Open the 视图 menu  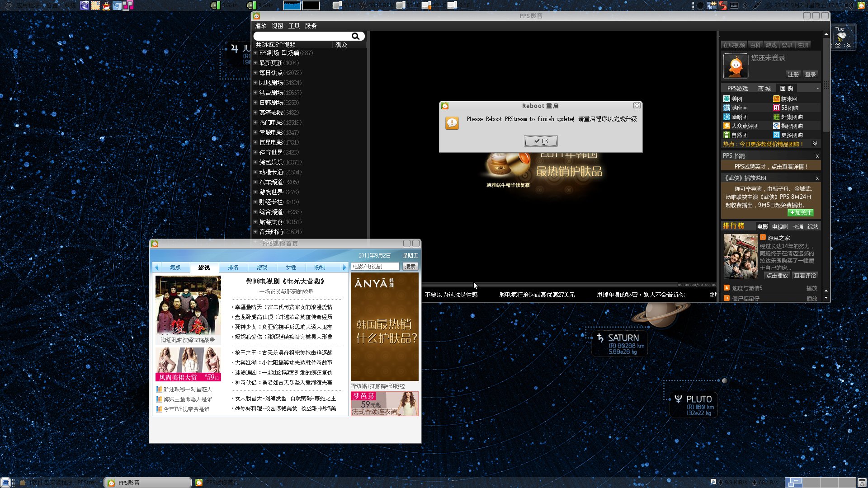pos(277,26)
